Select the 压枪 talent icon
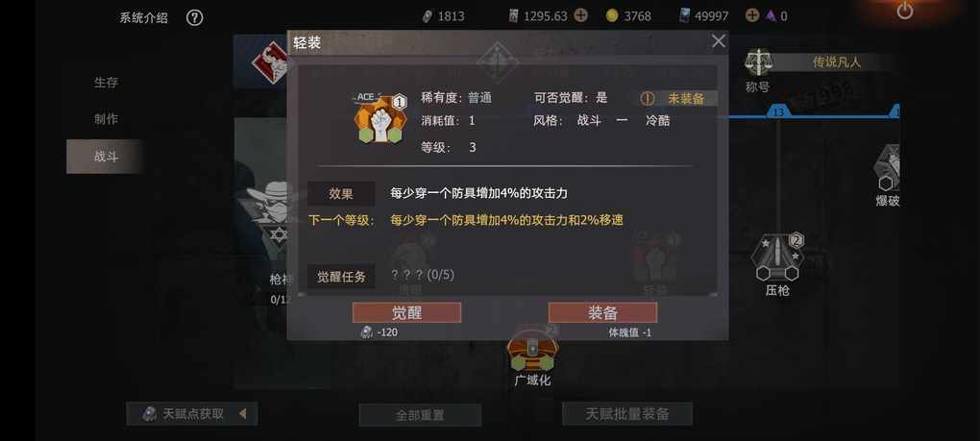 [x=777, y=258]
